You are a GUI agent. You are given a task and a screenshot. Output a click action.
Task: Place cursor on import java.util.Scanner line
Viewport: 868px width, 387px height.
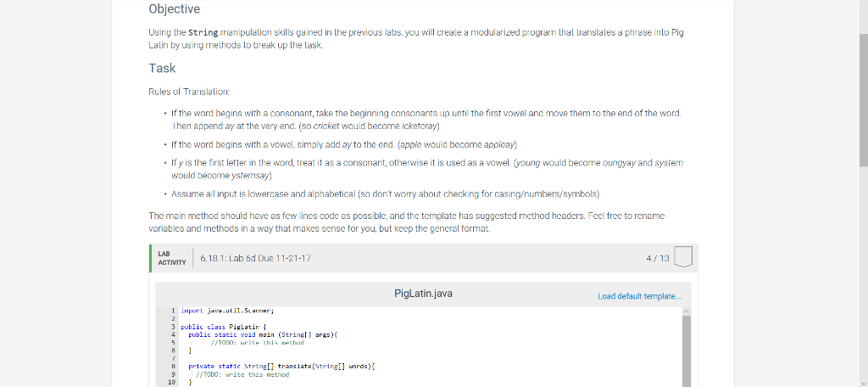point(220,312)
